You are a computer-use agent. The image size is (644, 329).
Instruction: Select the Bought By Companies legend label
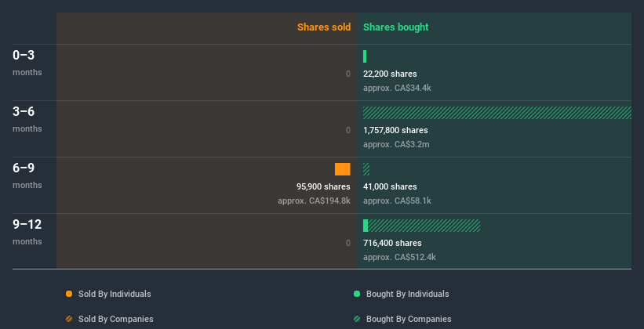(x=409, y=319)
